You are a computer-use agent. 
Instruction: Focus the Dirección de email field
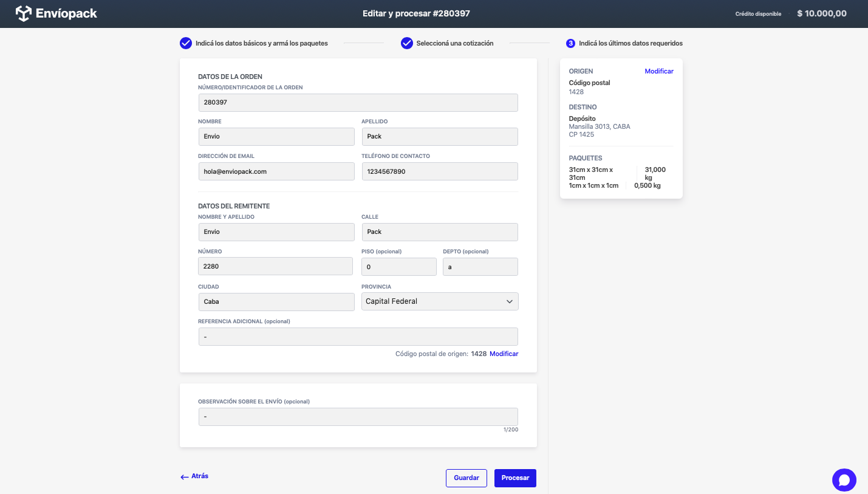[x=276, y=171]
